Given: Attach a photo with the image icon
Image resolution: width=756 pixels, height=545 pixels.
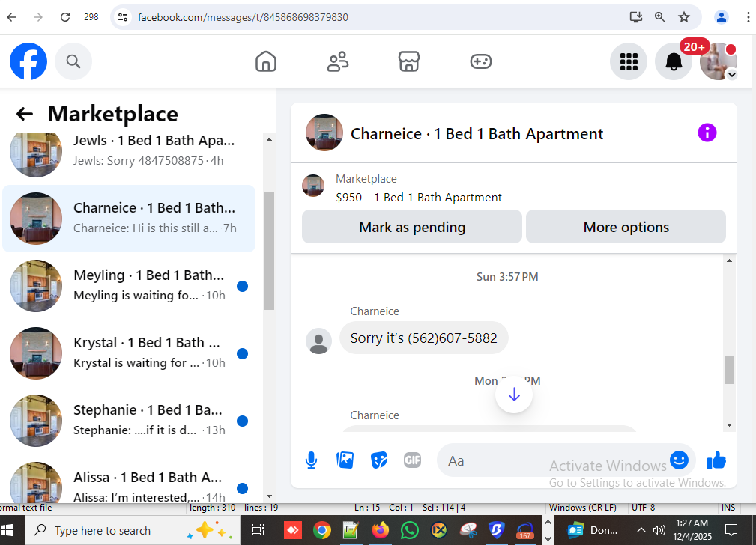Looking at the screenshot, I should [345, 460].
